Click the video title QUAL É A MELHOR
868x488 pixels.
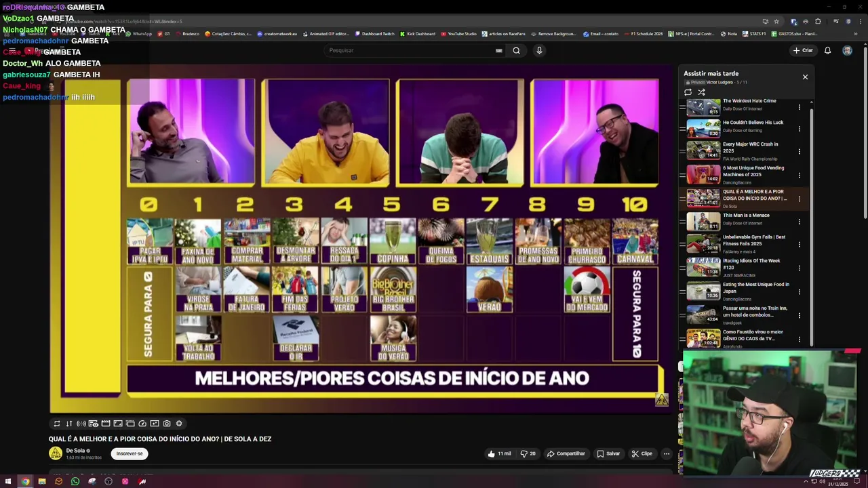(x=160, y=439)
